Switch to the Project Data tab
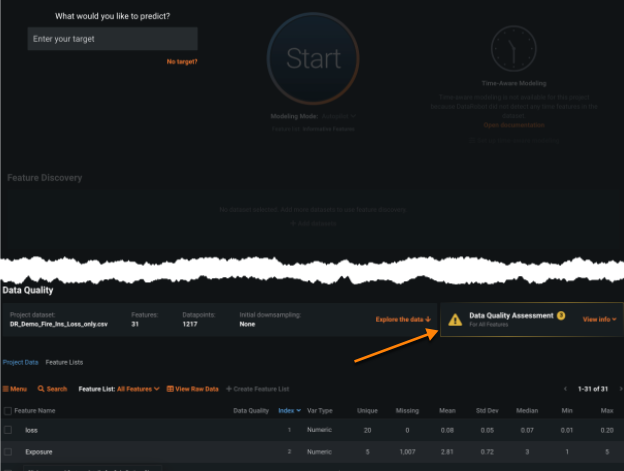 [20, 362]
